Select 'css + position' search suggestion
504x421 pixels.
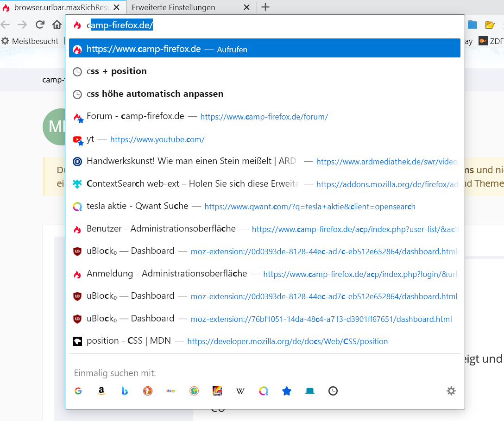pos(117,71)
